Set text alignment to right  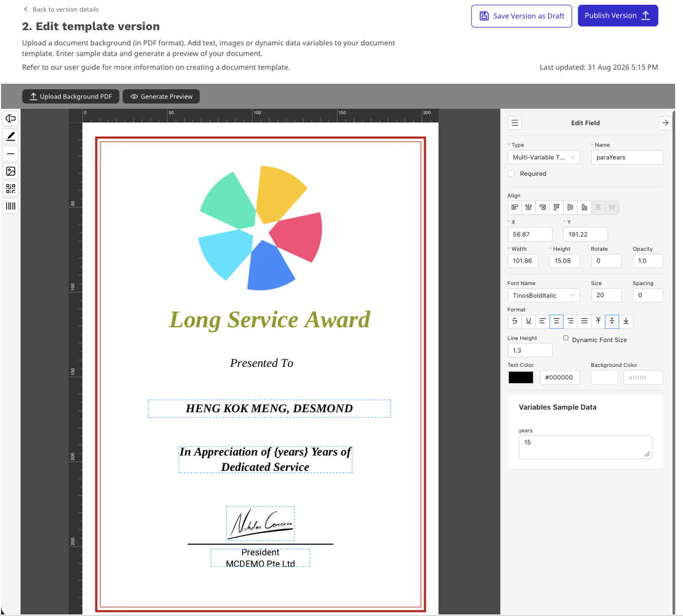point(570,322)
